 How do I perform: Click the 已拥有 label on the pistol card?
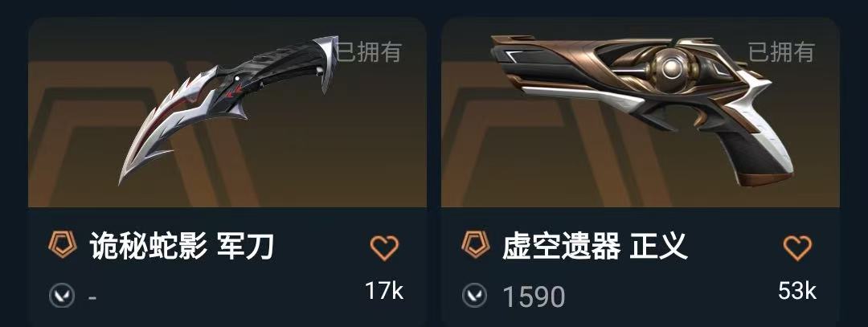[782, 52]
